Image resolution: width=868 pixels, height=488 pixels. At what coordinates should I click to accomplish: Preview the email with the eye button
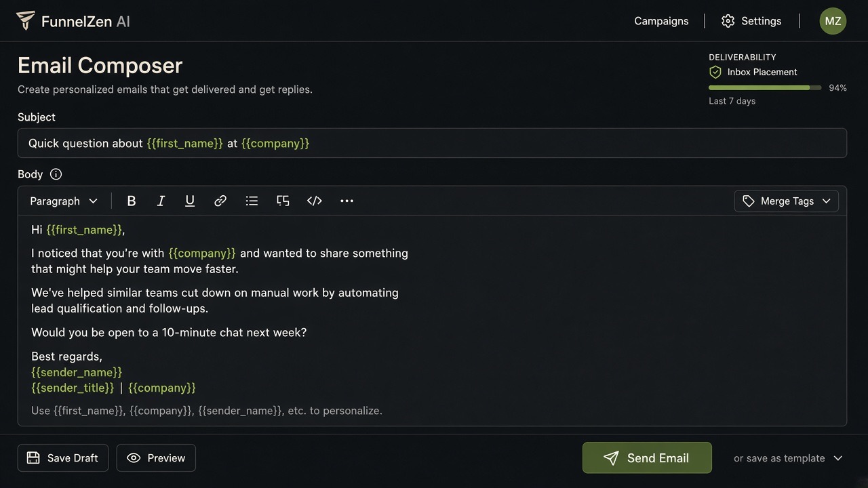tap(156, 458)
